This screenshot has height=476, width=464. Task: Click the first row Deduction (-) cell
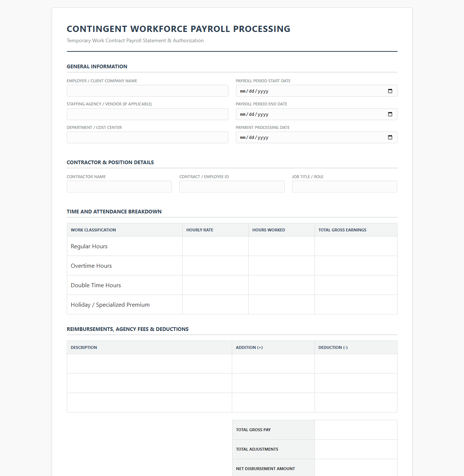coord(356,364)
